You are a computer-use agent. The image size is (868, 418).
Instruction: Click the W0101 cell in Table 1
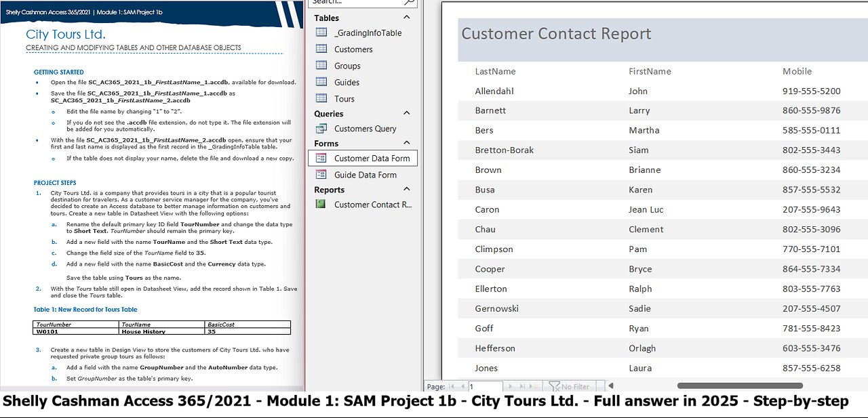coord(77,332)
